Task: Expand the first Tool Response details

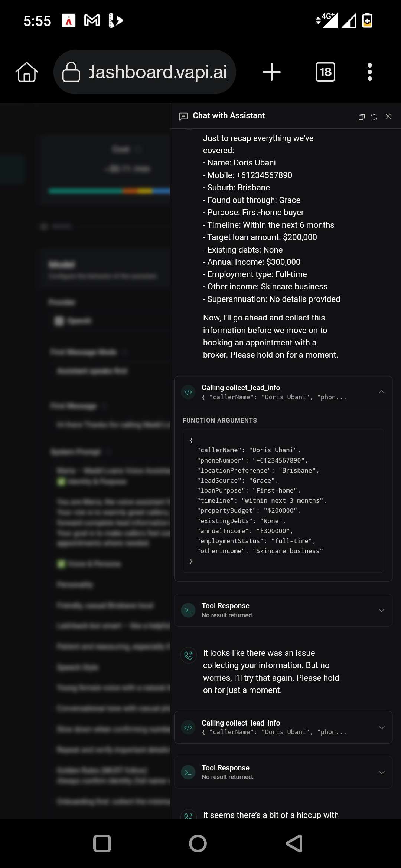Action: (x=382, y=610)
